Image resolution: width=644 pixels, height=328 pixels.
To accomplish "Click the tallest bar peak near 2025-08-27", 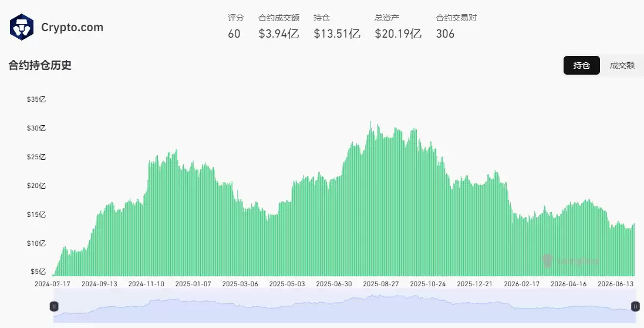I will click(x=370, y=199).
